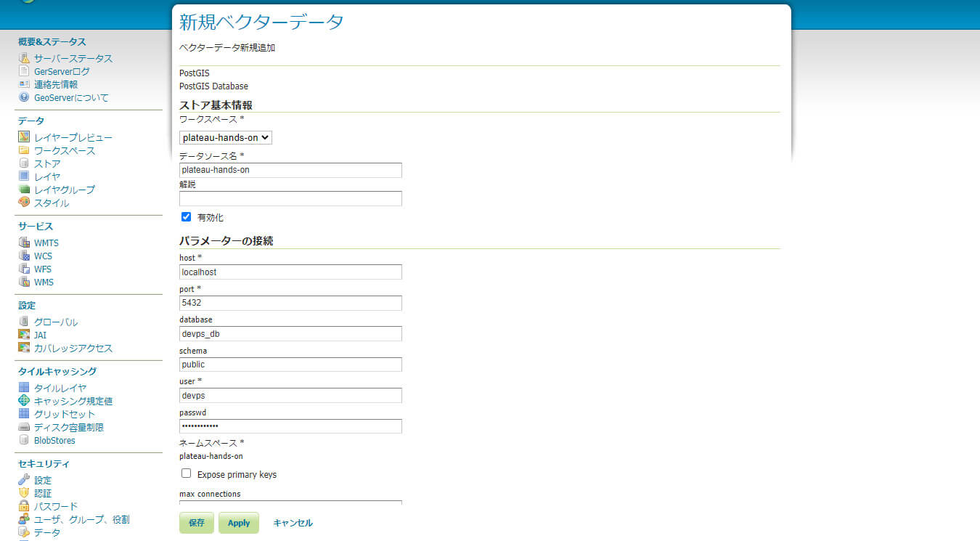Image resolution: width=980 pixels, height=541 pixels.
Task: Click the max connections input field
Action: [x=290, y=503]
